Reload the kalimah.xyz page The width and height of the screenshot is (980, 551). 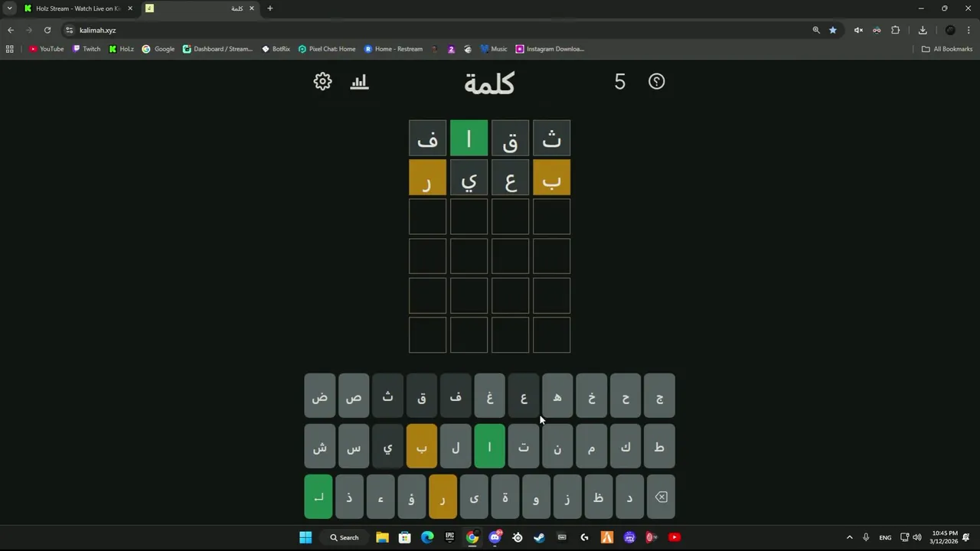tap(47, 30)
